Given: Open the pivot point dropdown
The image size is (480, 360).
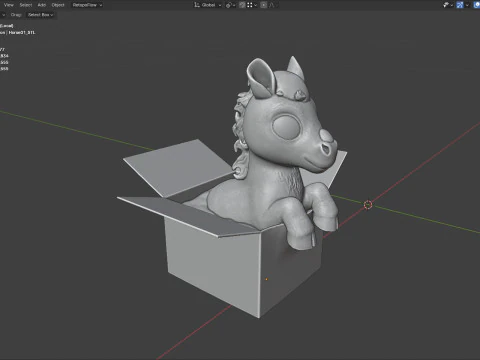Looking at the screenshot, I should pos(230,5).
